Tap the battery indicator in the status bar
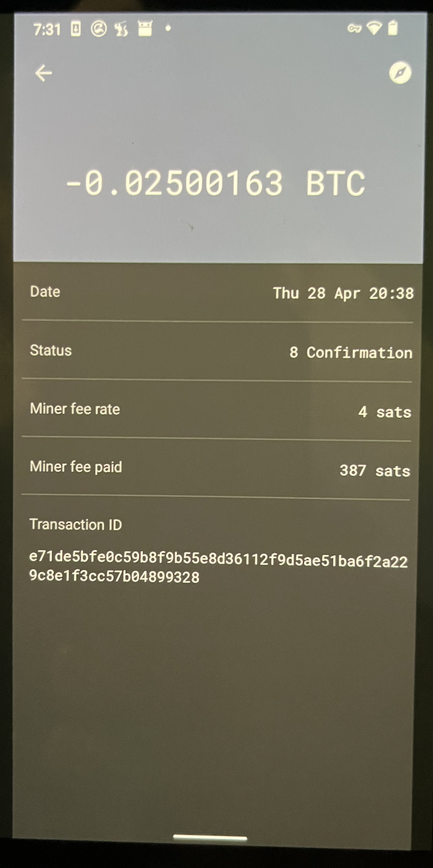 394,29
